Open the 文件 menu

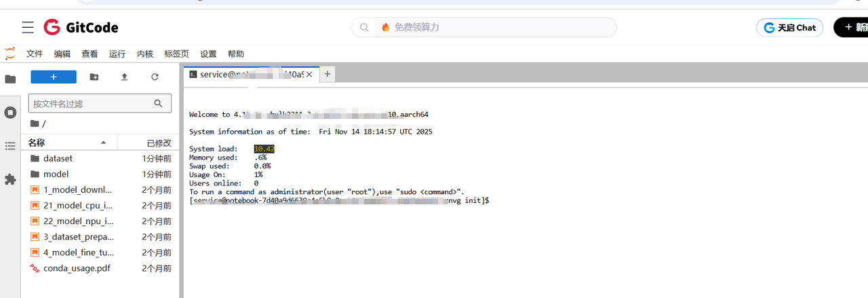coord(35,54)
